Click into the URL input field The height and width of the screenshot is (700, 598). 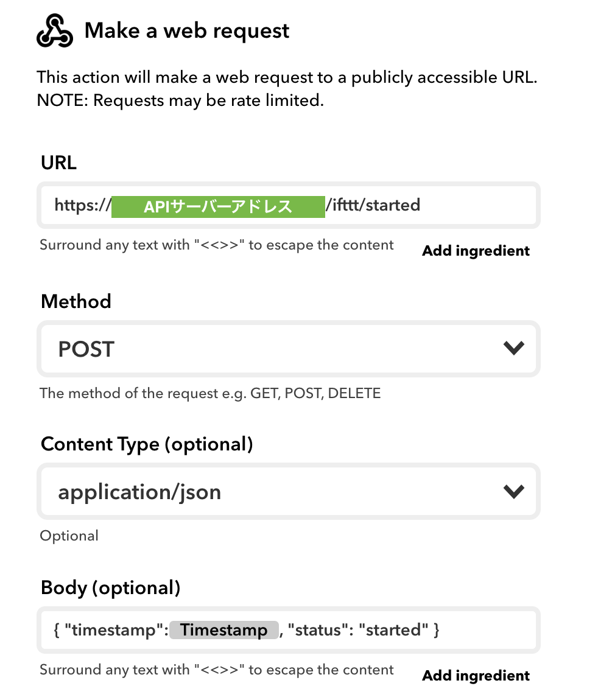(x=289, y=205)
